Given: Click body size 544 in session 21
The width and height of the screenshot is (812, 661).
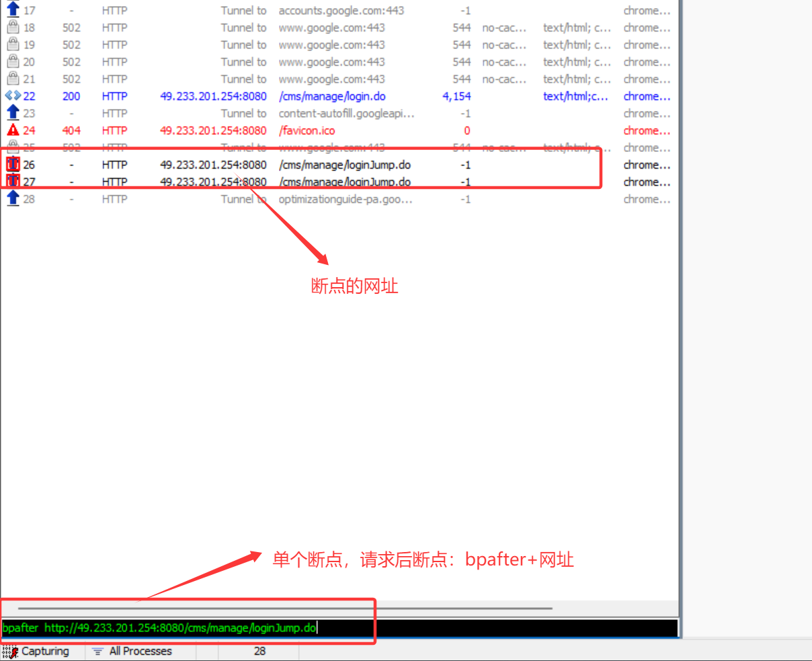Looking at the screenshot, I should point(462,79).
